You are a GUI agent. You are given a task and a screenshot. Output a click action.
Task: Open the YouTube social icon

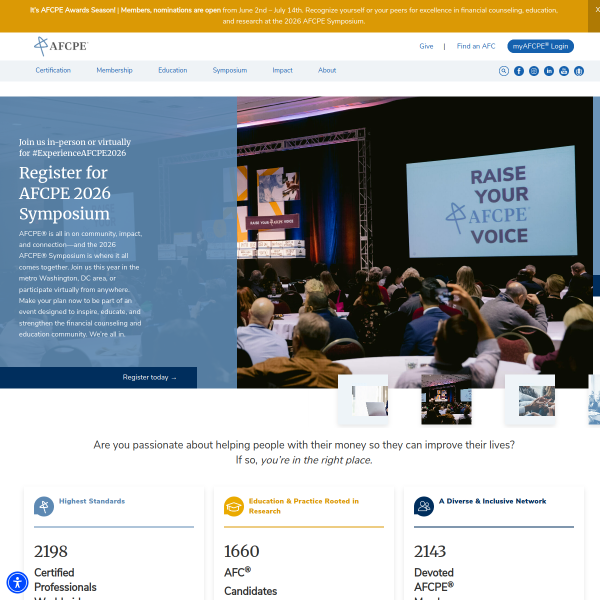(564, 71)
